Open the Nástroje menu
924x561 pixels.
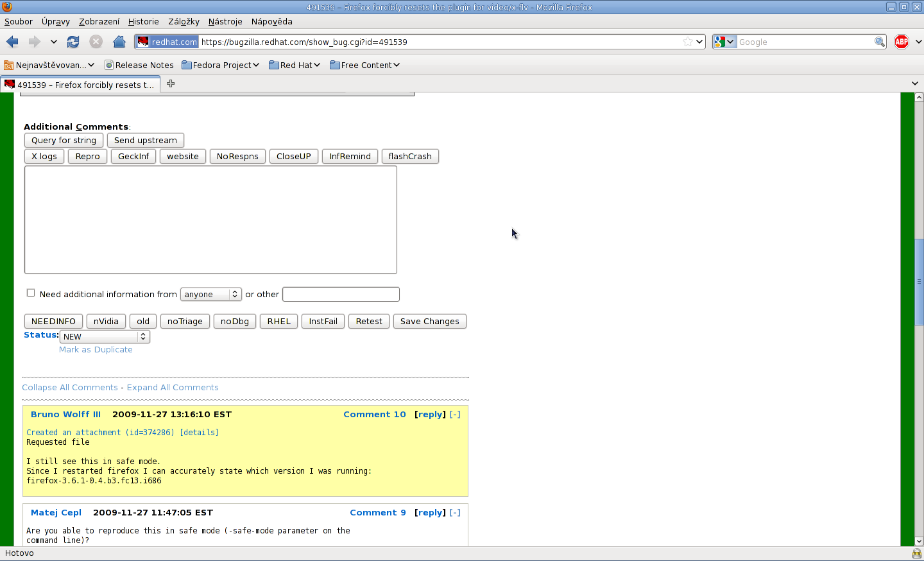[225, 21]
